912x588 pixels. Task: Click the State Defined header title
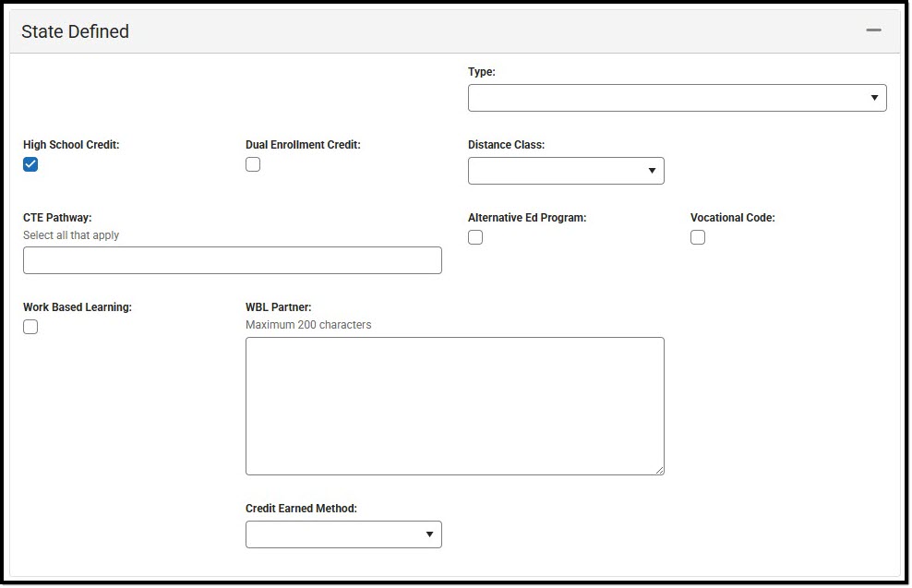click(75, 31)
